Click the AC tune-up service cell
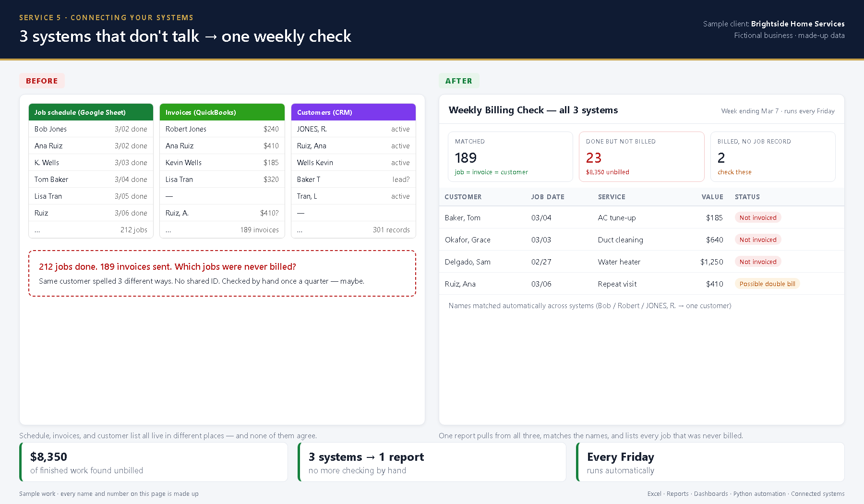This screenshot has width=864, height=504. [x=617, y=217]
